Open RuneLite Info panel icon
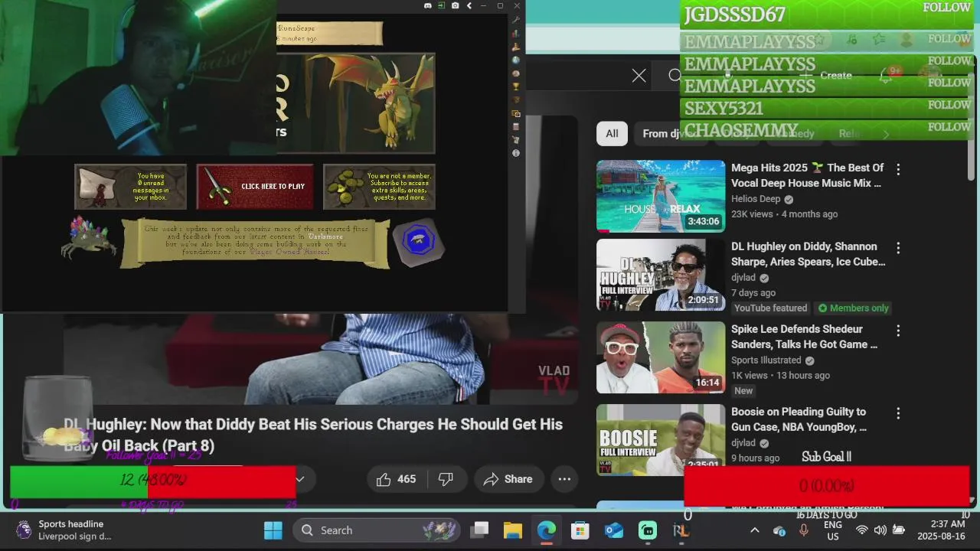 (x=516, y=153)
